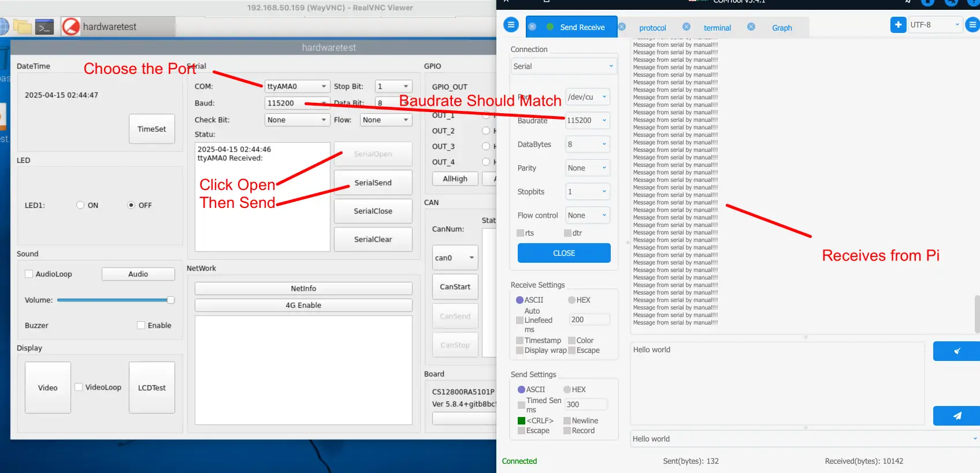Close the Send Receive tab

(x=532, y=27)
